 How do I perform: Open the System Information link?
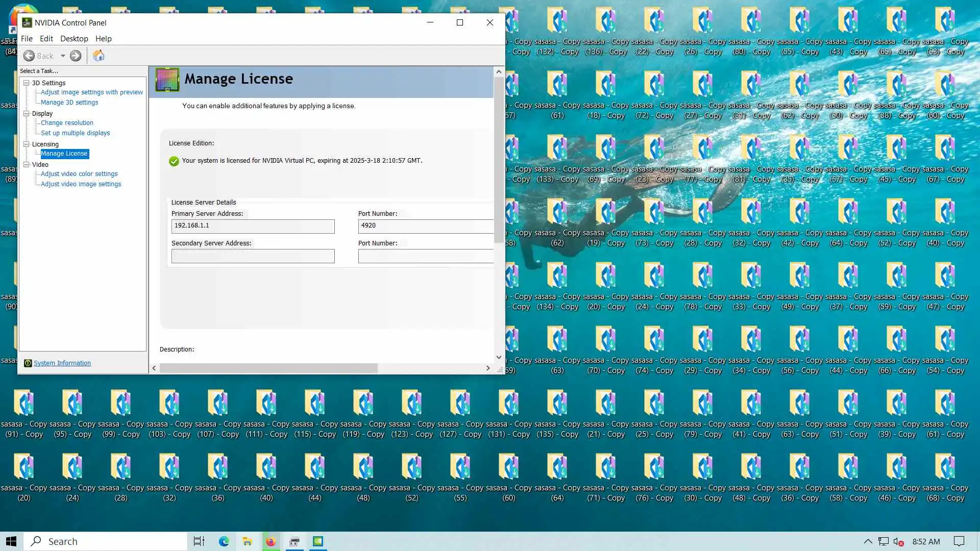click(x=62, y=363)
